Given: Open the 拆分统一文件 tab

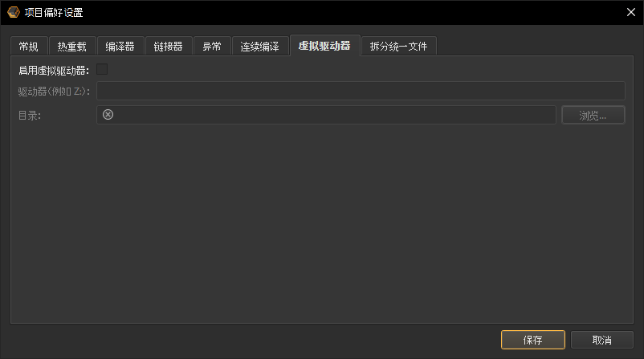Looking at the screenshot, I should coord(399,47).
